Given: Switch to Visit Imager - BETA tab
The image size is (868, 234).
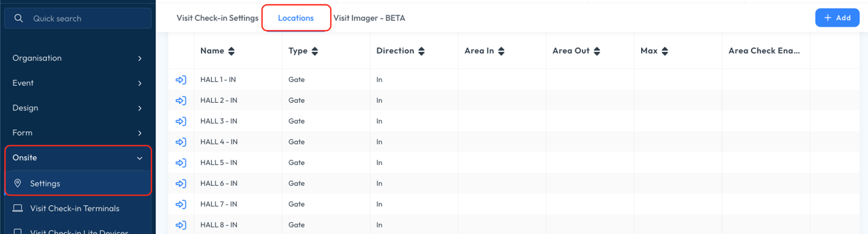Looking at the screenshot, I should 369,18.
